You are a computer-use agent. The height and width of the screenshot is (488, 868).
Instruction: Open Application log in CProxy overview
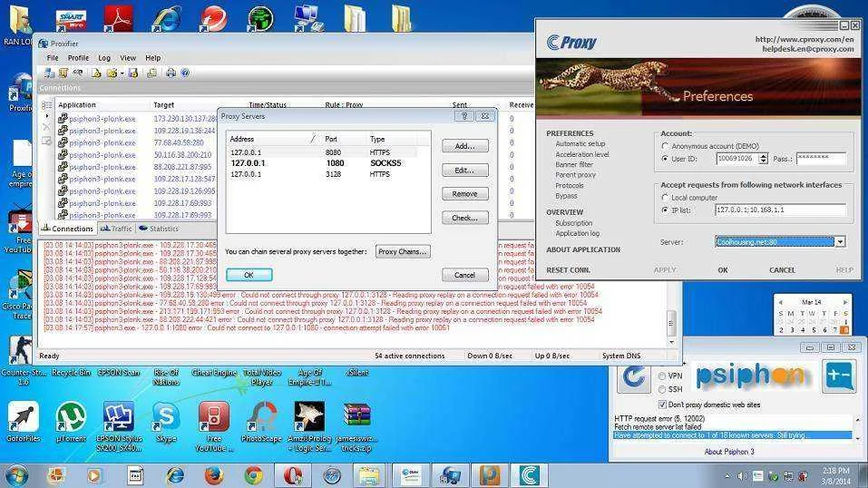(x=578, y=233)
